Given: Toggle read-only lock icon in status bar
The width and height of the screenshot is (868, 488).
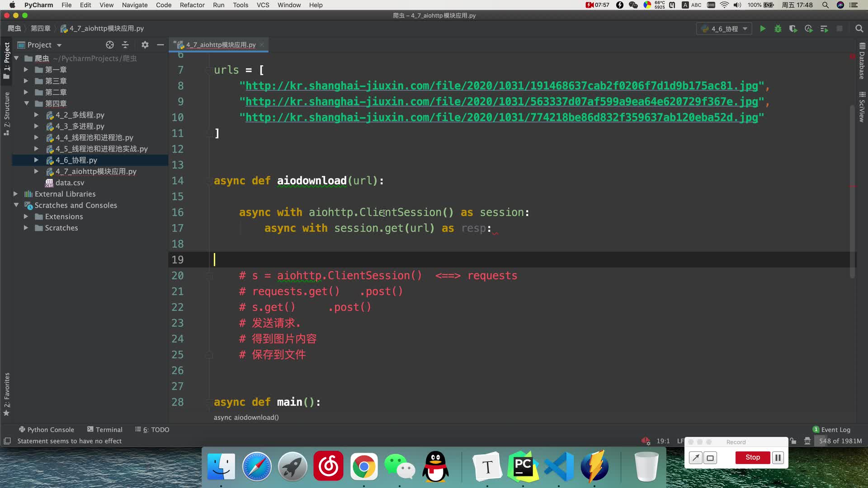Looking at the screenshot, I should 793,441.
